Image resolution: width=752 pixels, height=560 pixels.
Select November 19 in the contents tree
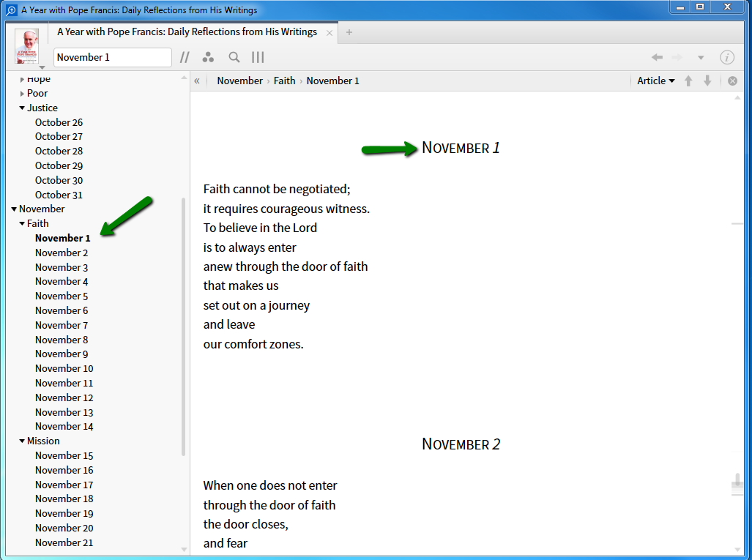pyautogui.click(x=64, y=513)
